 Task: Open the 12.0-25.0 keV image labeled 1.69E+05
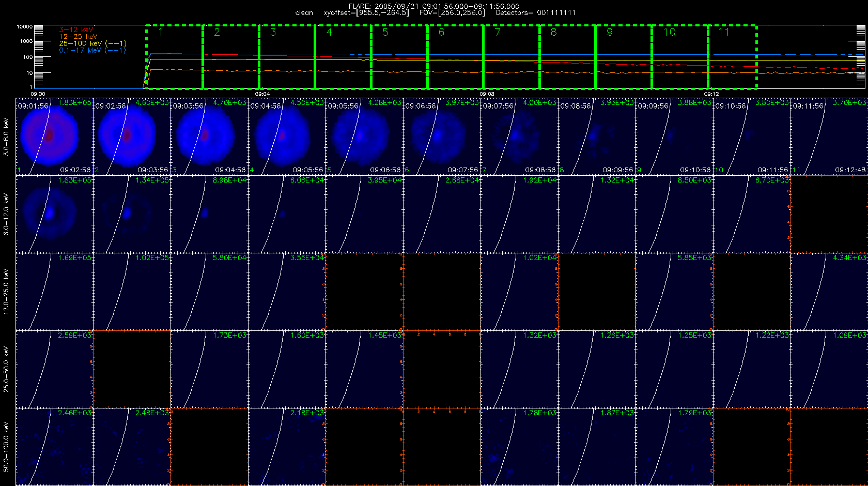pyautogui.click(x=54, y=291)
